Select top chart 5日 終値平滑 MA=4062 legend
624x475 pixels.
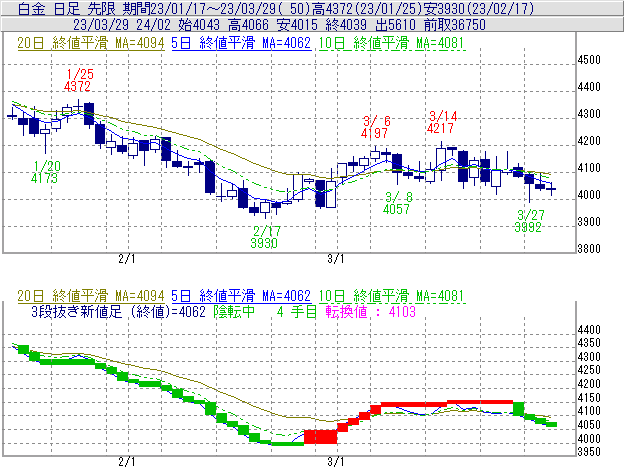click(241, 43)
